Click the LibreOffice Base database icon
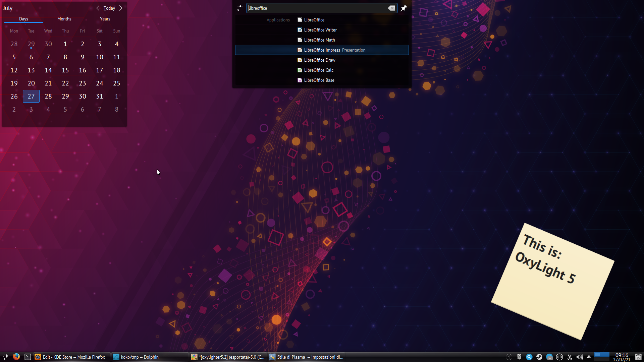 point(300,80)
